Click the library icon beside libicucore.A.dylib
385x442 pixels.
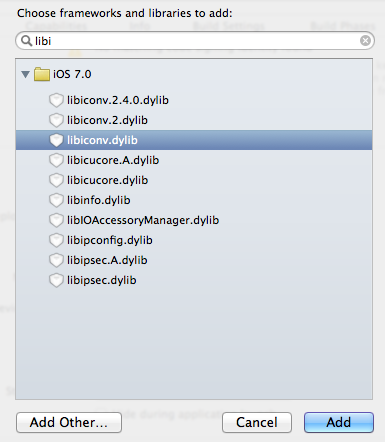(x=56, y=160)
